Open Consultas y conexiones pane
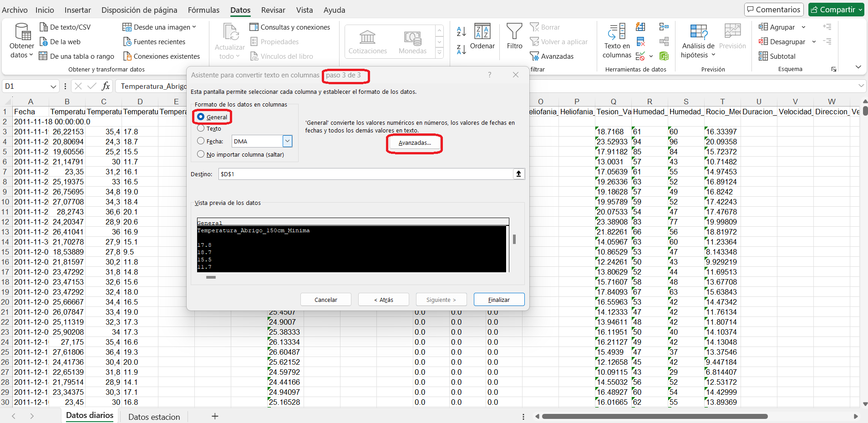Screen dimensions: 868x423 290,27
